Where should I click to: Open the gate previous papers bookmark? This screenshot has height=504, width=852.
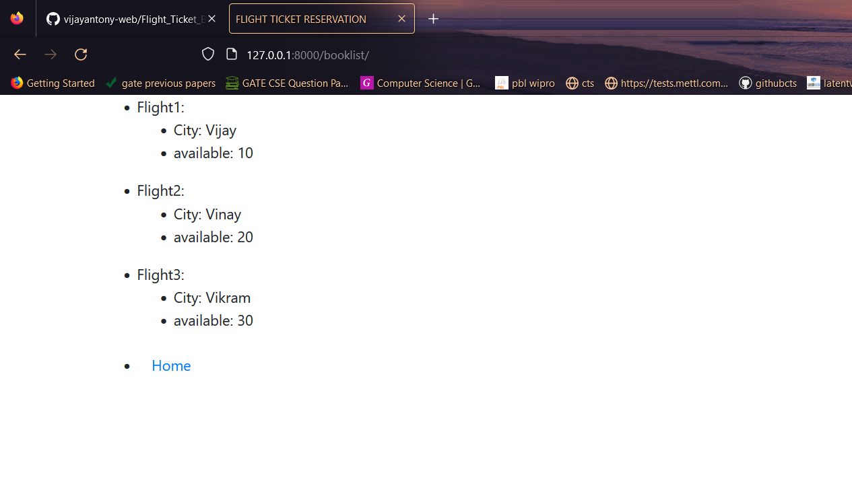(x=168, y=83)
